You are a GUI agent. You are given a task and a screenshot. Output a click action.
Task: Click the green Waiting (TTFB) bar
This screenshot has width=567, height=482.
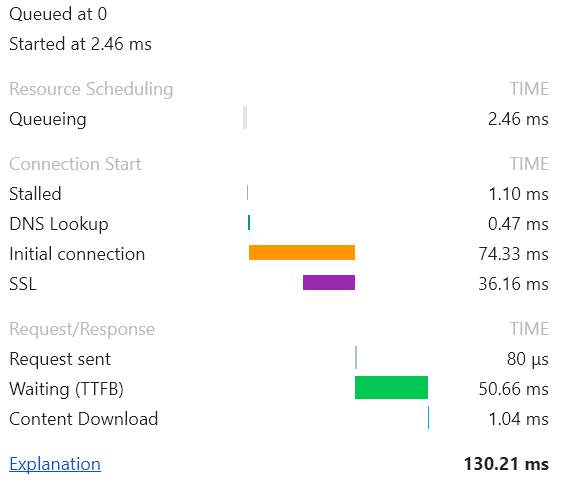pos(392,388)
